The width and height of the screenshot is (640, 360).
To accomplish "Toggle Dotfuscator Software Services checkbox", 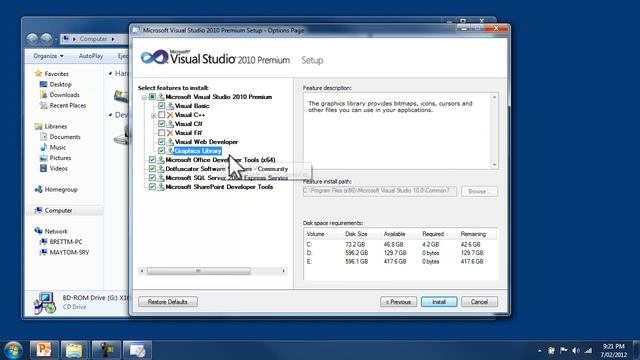I will (x=152, y=169).
